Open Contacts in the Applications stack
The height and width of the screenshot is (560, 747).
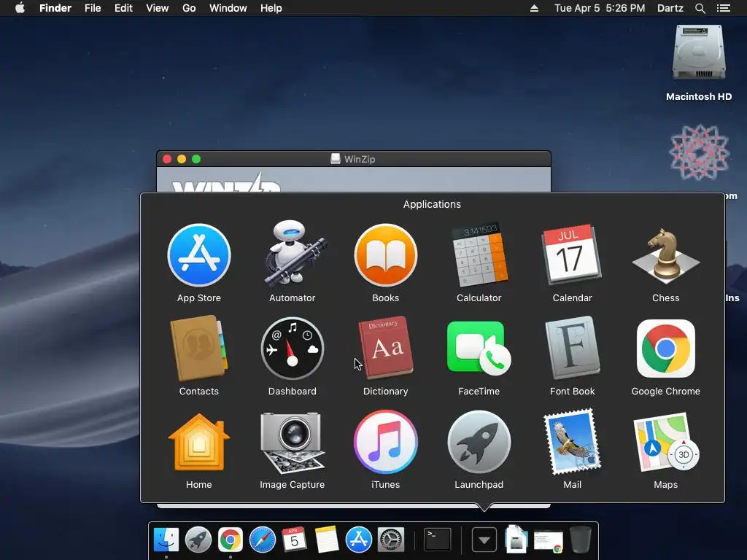(x=198, y=349)
